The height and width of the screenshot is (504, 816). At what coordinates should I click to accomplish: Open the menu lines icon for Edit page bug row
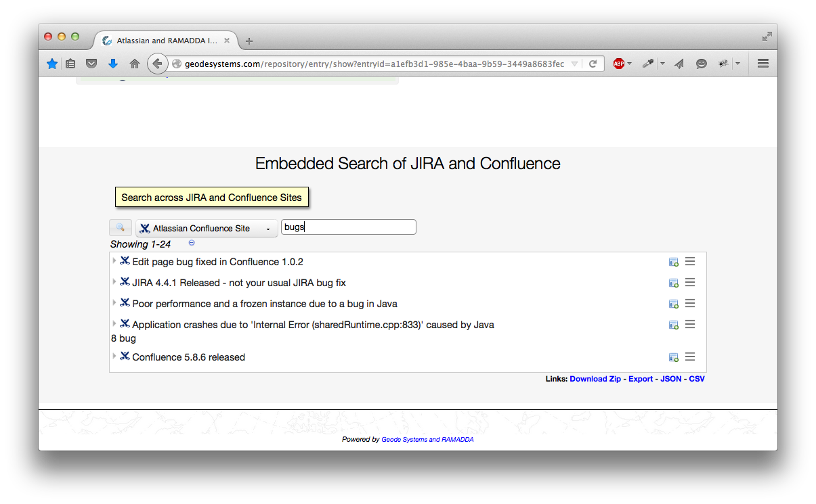coord(690,262)
